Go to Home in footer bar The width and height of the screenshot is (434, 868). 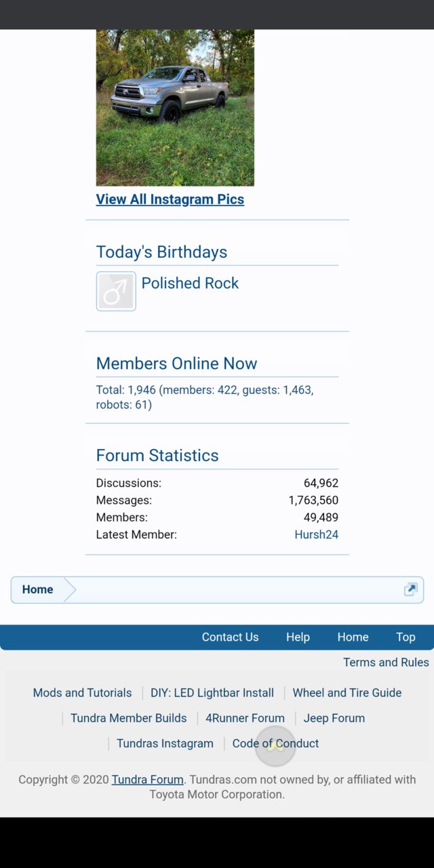pyautogui.click(x=353, y=637)
